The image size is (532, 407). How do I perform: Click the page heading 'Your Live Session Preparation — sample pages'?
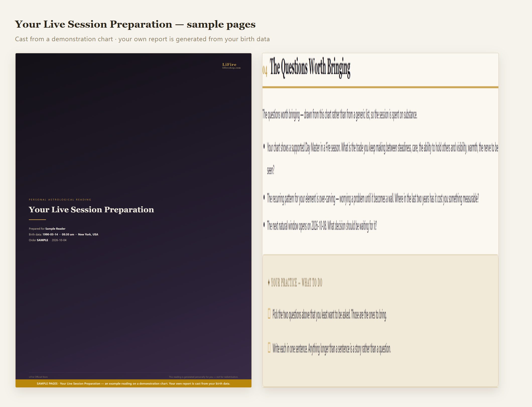click(x=135, y=24)
